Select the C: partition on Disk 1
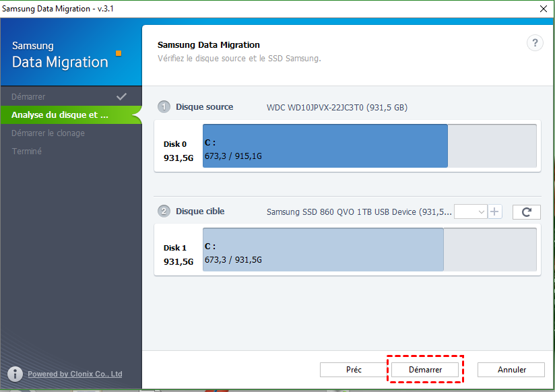Screen dimensions: 555x392 (x=323, y=250)
